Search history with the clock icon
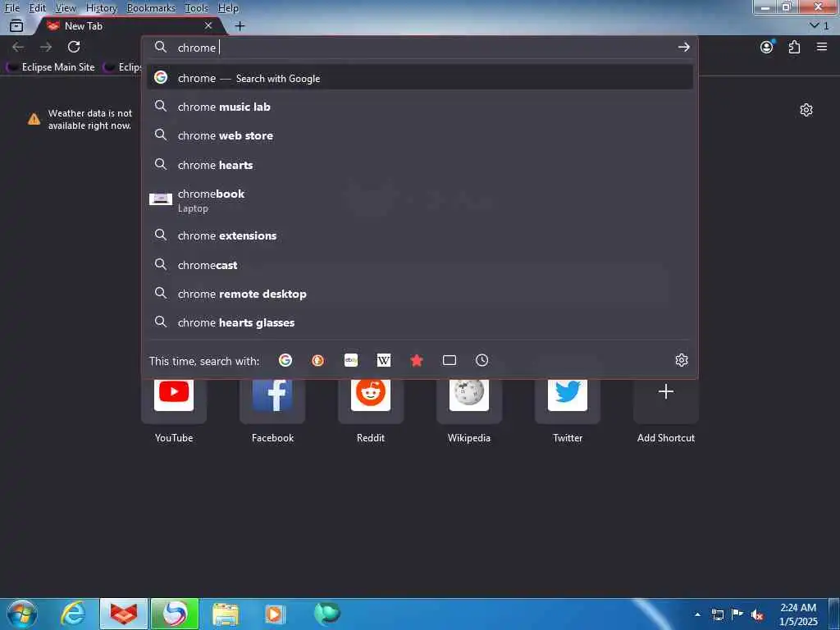Image resolution: width=840 pixels, height=630 pixels. coord(482,361)
